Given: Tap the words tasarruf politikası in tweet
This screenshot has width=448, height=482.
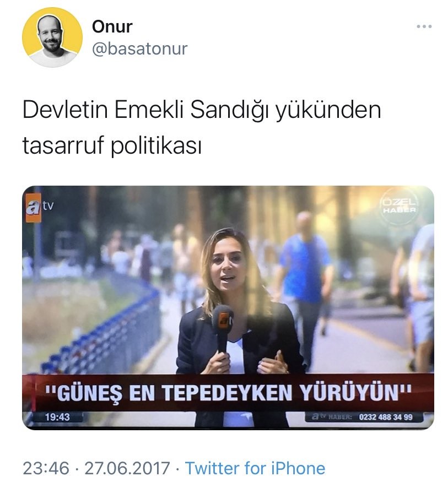Looking at the screenshot, I should [112, 145].
